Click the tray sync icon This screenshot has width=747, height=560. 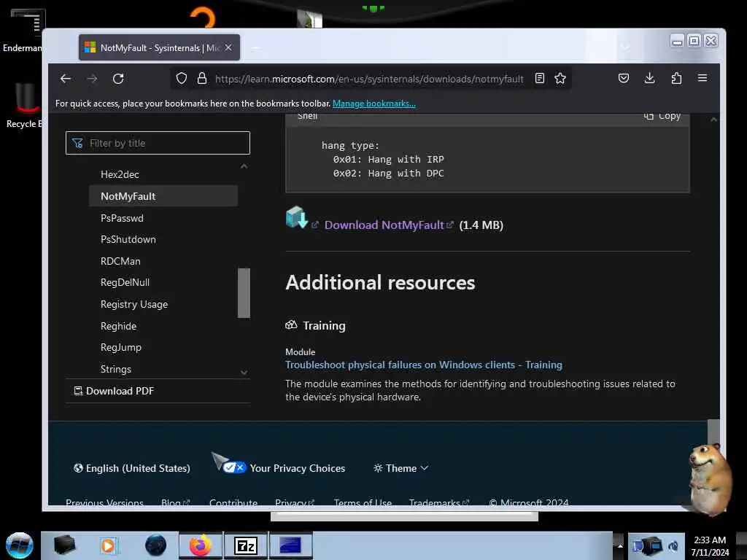click(673, 546)
